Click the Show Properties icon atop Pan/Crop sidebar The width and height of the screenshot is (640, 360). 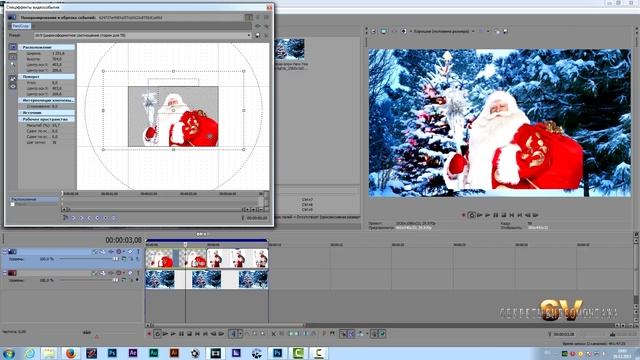pyautogui.click(x=13, y=47)
